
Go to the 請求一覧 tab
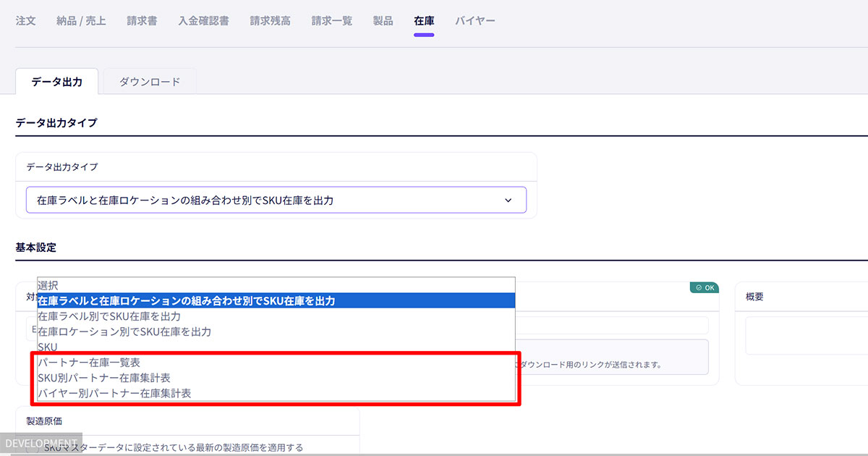tap(332, 21)
